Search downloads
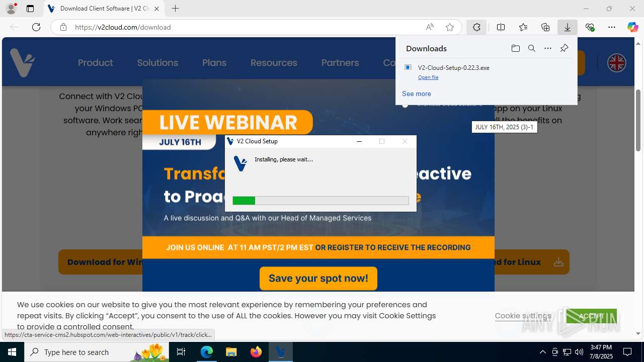Image resolution: width=644 pixels, height=362 pixels. [x=531, y=48]
